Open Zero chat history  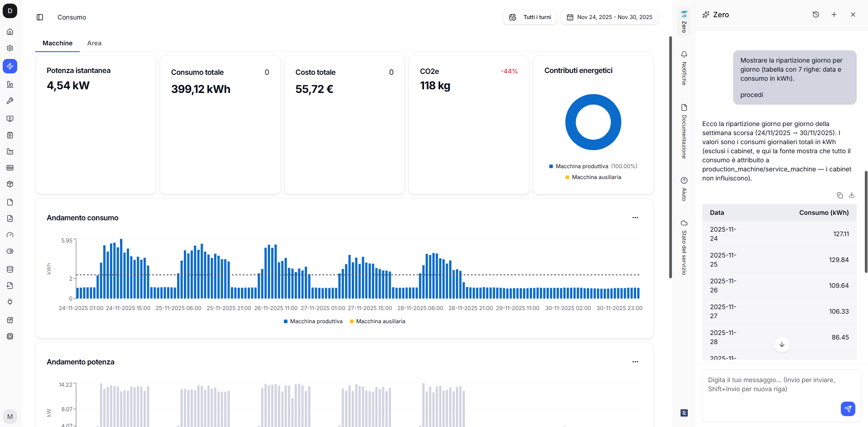click(x=816, y=15)
